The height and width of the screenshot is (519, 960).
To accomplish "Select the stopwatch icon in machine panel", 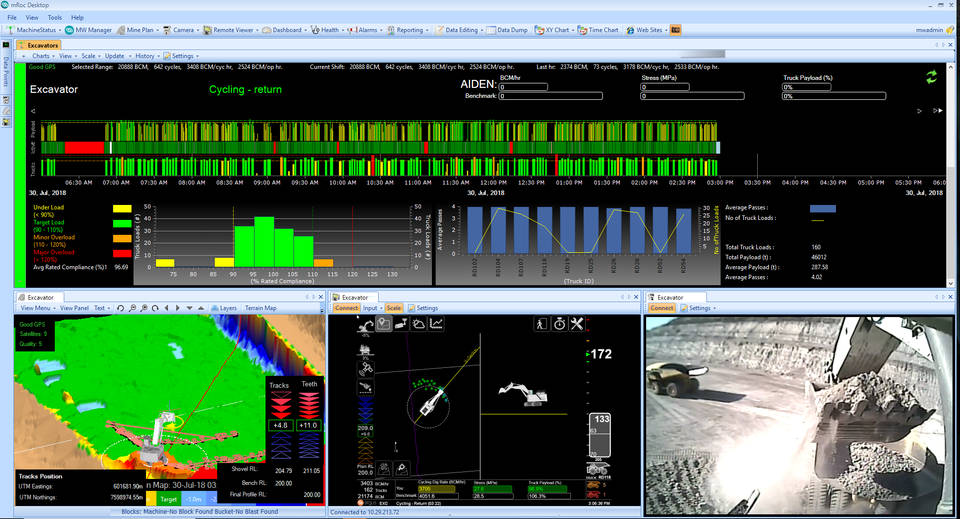I will tap(558, 324).
